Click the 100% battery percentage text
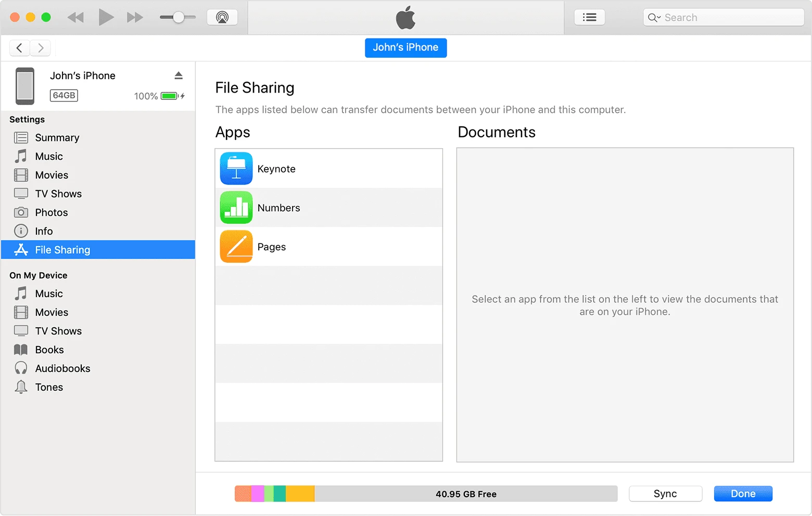Viewport: 812px width, 516px height. [146, 96]
